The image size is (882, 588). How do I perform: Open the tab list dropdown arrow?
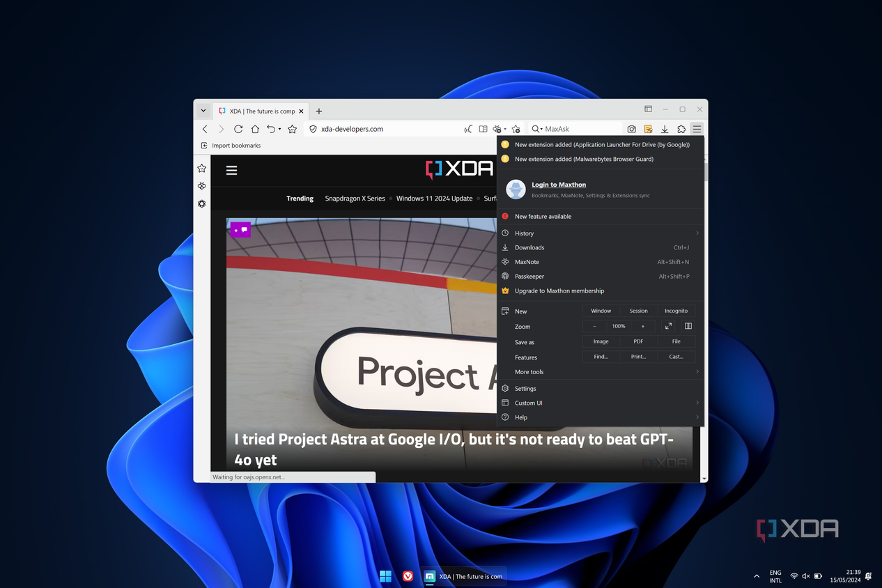click(203, 111)
